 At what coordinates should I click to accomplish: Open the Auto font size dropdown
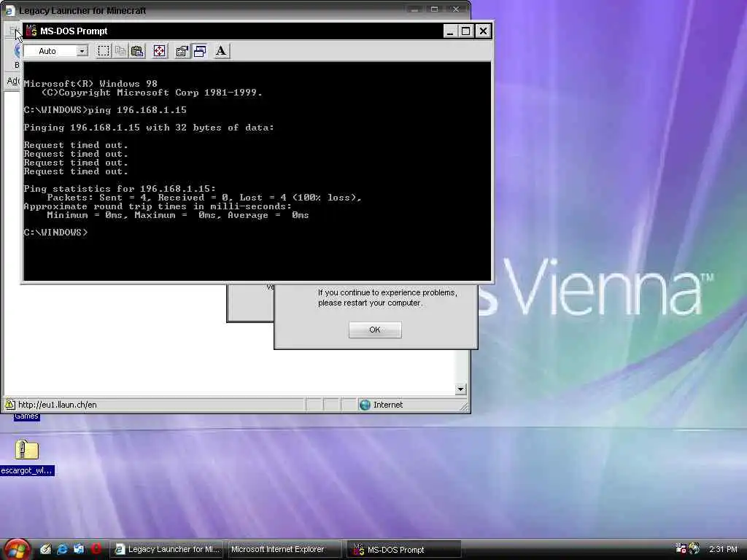pos(82,51)
